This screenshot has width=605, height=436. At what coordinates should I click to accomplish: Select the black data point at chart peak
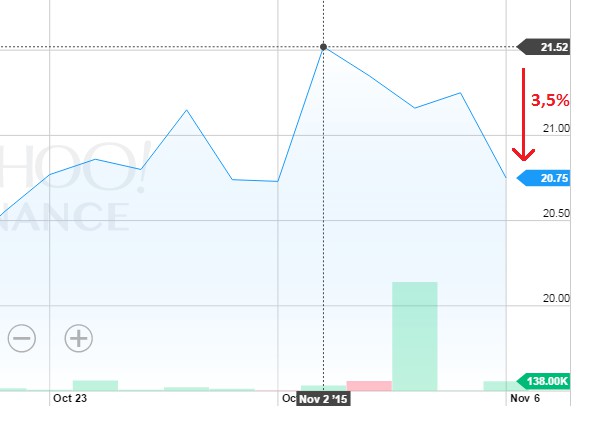coord(324,47)
